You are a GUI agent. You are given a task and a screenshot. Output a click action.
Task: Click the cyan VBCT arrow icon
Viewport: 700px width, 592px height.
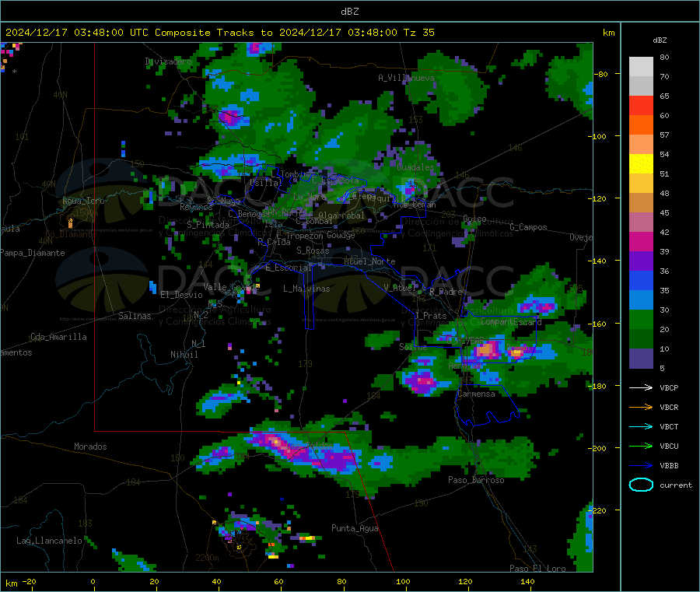(641, 427)
